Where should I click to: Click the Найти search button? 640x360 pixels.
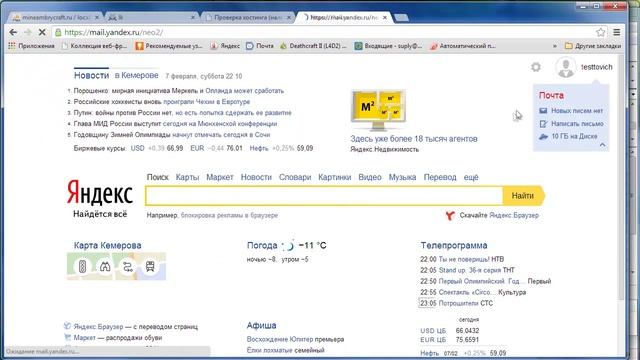tap(524, 196)
